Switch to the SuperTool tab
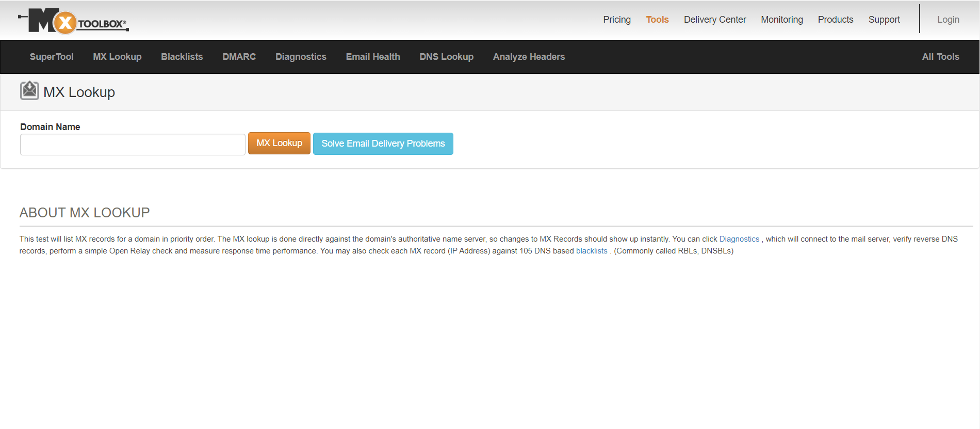This screenshot has height=429, width=980. [52, 57]
